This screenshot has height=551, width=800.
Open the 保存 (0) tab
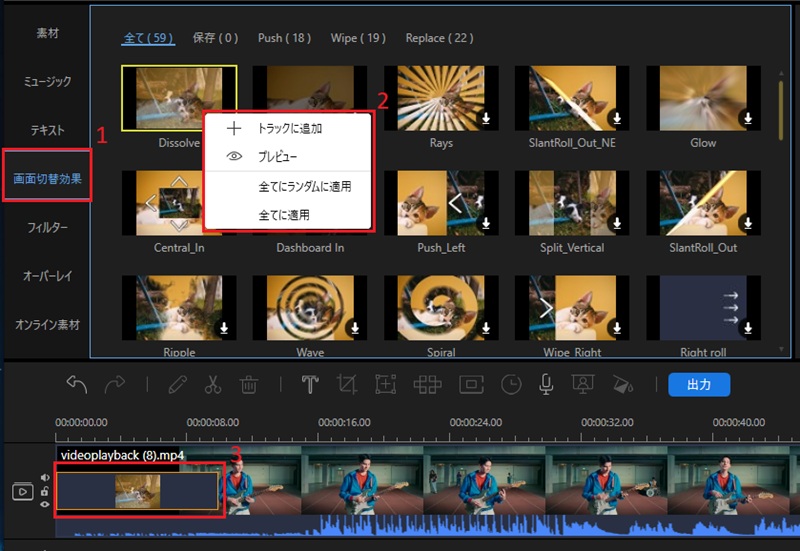click(215, 38)
